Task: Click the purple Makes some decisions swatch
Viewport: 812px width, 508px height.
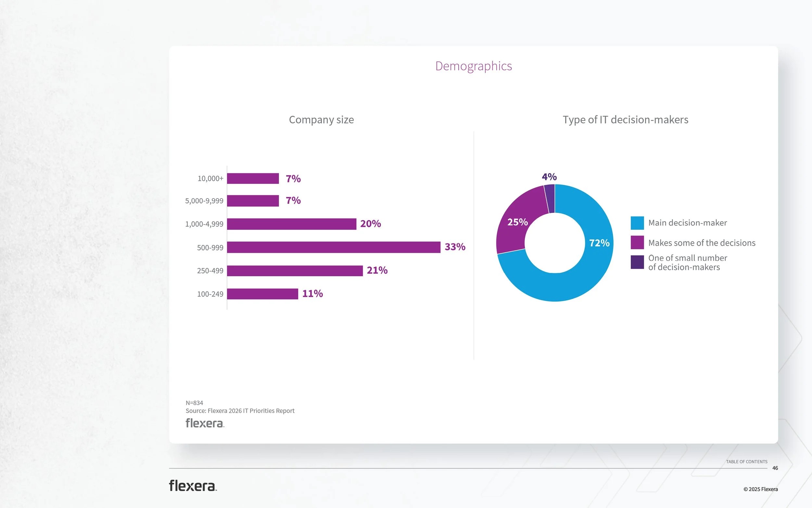Action: coord(637,242)
